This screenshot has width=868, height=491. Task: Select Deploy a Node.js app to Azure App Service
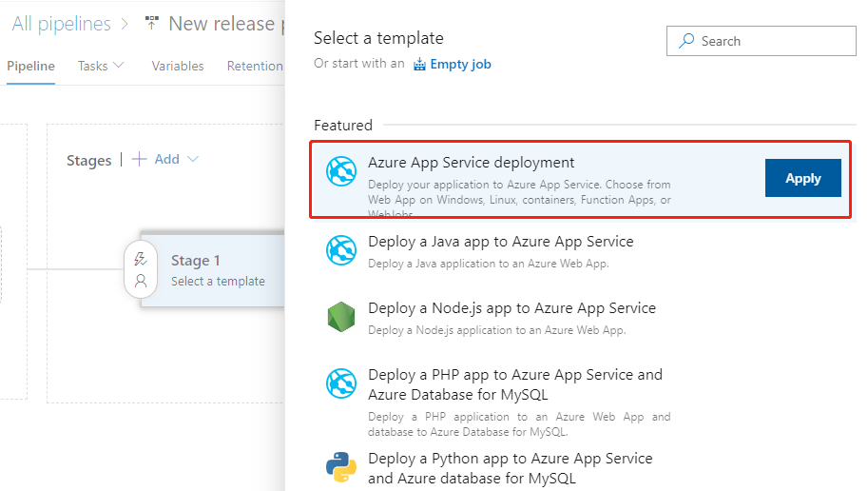(x=511, y=308)
